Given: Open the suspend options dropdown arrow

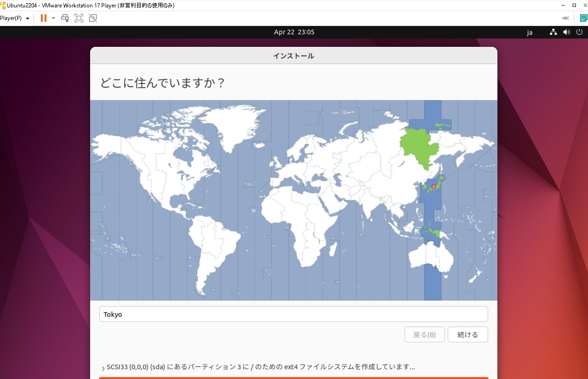Looking at the screenshot, I should tap(53, 18).
